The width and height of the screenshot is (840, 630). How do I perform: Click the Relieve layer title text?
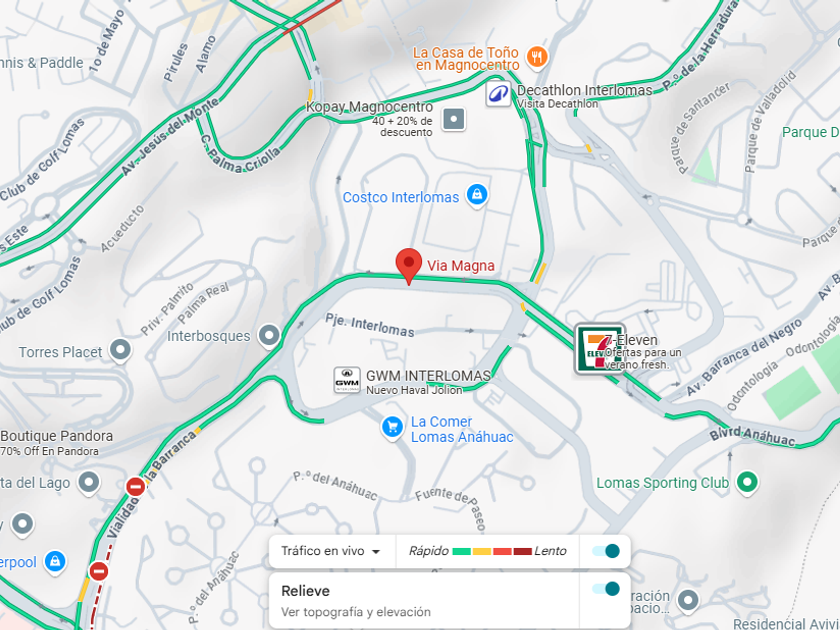point(305,591)
